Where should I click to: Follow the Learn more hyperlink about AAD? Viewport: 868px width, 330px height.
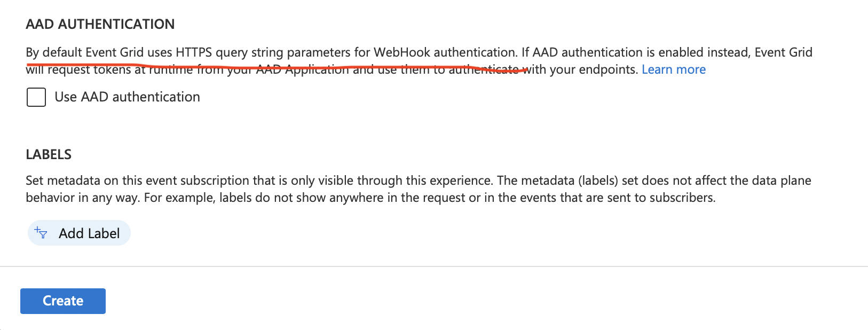(673, 69)
